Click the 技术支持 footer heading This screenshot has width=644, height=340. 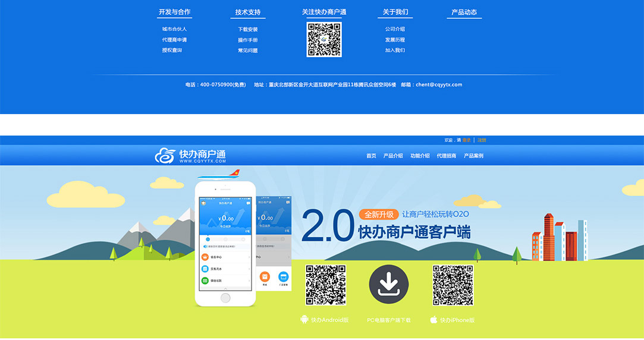pyautogui.click(x=247, y=12)
